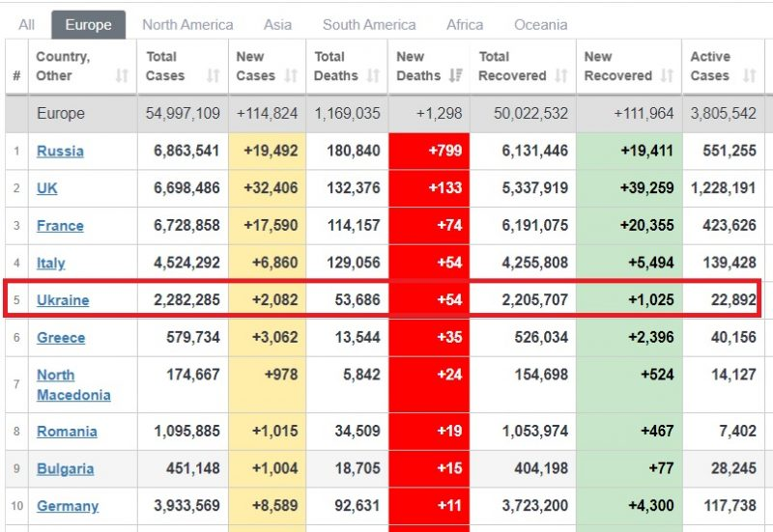The image size is (773, 532).
Task: Click Russia new deaths cell +799
Action: pos(429,151)
